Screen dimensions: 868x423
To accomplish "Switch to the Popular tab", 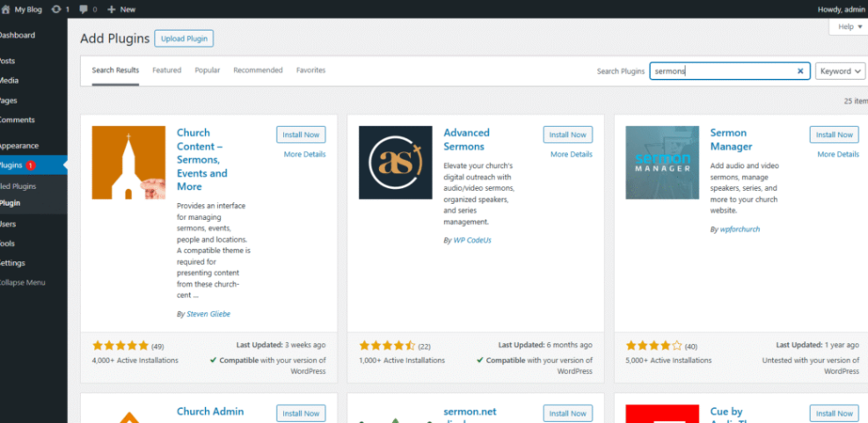I will click(207, 70).
